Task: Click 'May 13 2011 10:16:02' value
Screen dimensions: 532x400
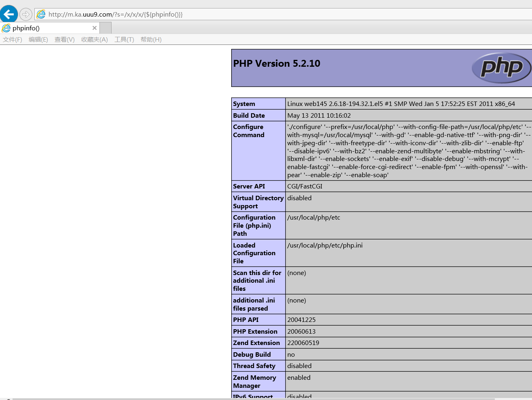Action: coord(319,116)
